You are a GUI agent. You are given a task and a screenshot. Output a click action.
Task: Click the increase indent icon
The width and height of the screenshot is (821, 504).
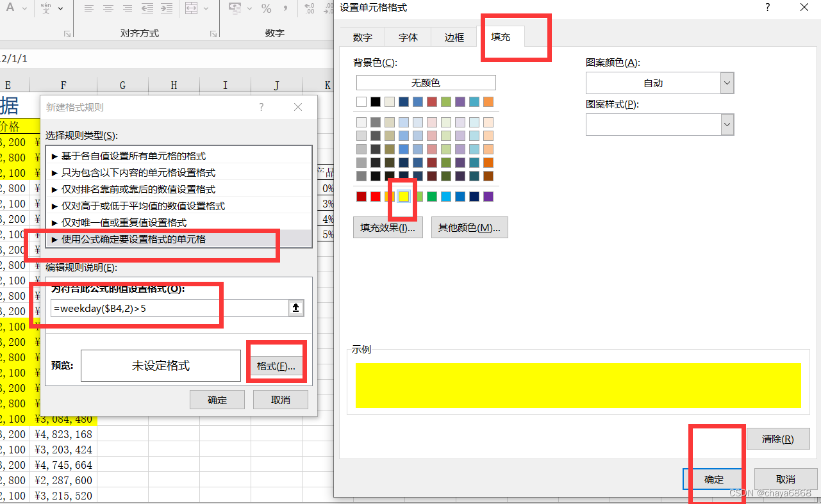[166, 9]
